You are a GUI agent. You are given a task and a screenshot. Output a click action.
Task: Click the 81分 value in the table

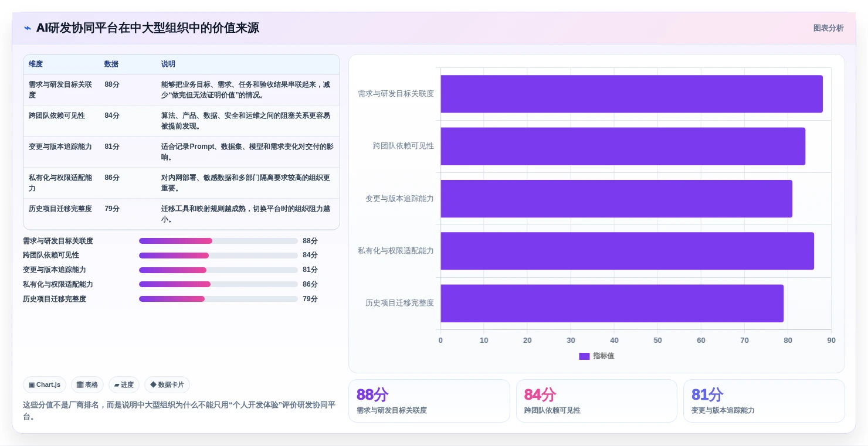click(x=112, y=147)
